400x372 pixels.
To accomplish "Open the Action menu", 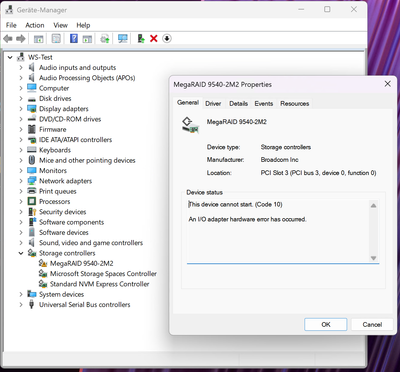I will [x=35, y=25].
